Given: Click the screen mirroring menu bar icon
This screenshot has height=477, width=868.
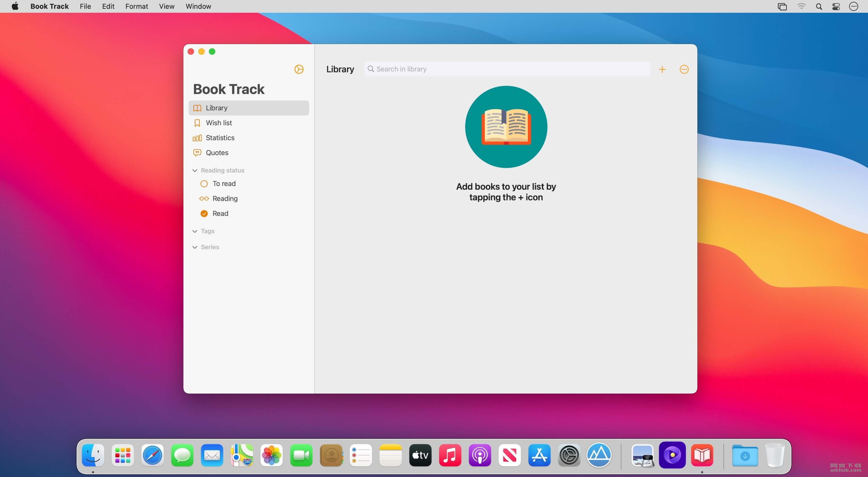Looking at the screenshot, I should click(x=782, y=6).
